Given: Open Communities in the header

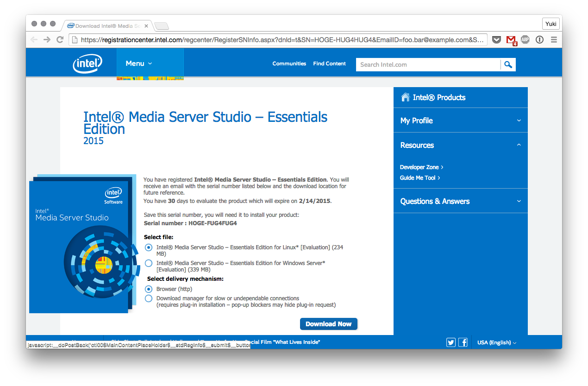Looking at the screenshot, I should click(289, 63).
